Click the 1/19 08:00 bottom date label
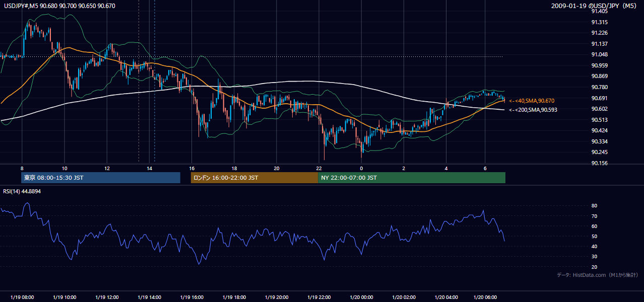This screenshot has height=302, width=644. pyautogui.click(x=22, y=297)
